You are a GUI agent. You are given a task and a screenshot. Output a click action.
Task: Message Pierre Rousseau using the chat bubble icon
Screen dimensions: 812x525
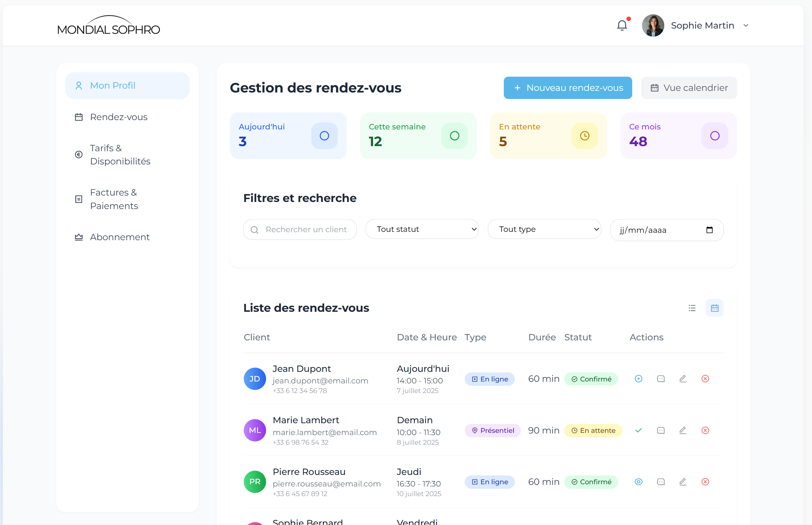pyautogui.click(x=661, y=482)
